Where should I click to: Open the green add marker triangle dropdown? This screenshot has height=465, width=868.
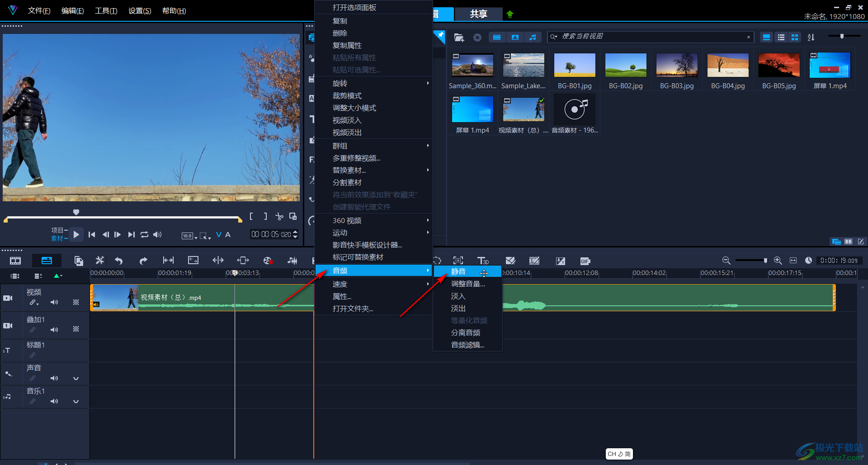tap(58, 276)
